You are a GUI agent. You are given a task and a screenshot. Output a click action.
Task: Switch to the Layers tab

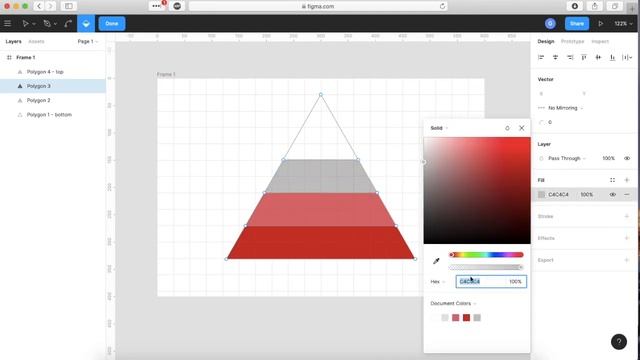tap(13, 42)
